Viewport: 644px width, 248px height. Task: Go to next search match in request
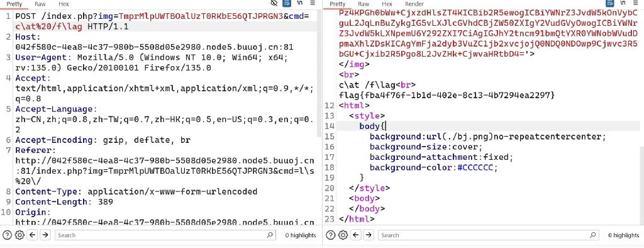pos(45,235)
